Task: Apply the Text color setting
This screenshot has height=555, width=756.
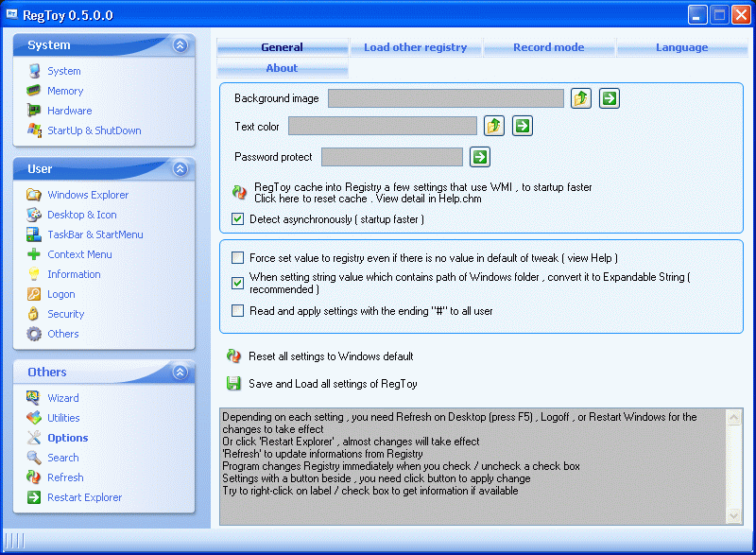Action: [x=523, y=127]
